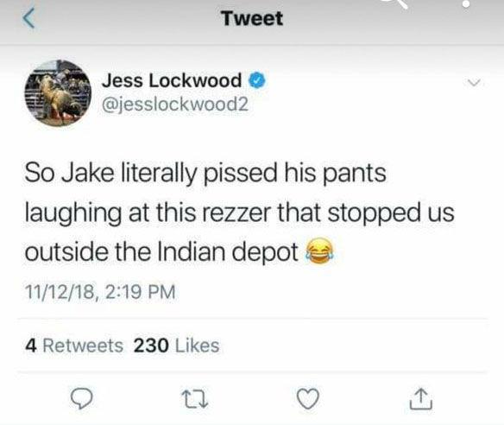The height and width of the screenshot is (425, 504).
Task: Expand the tweet options chevron
Action: (x=474, y=83)
